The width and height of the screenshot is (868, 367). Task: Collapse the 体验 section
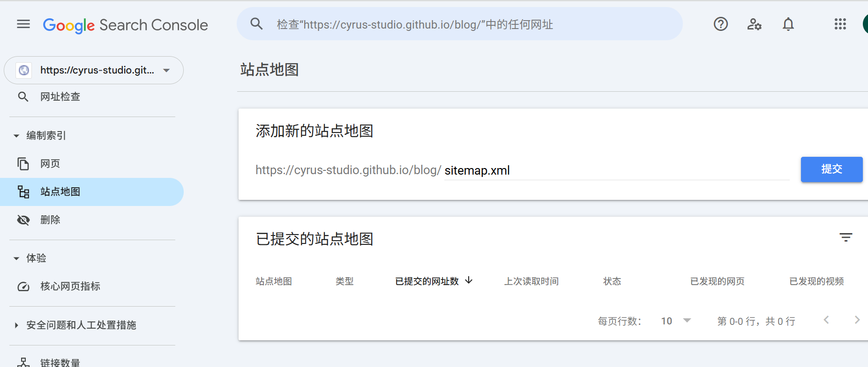[x=16, y=258]
